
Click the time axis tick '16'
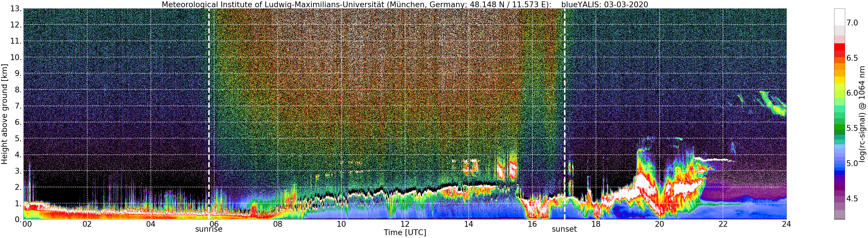pos(532,224)
